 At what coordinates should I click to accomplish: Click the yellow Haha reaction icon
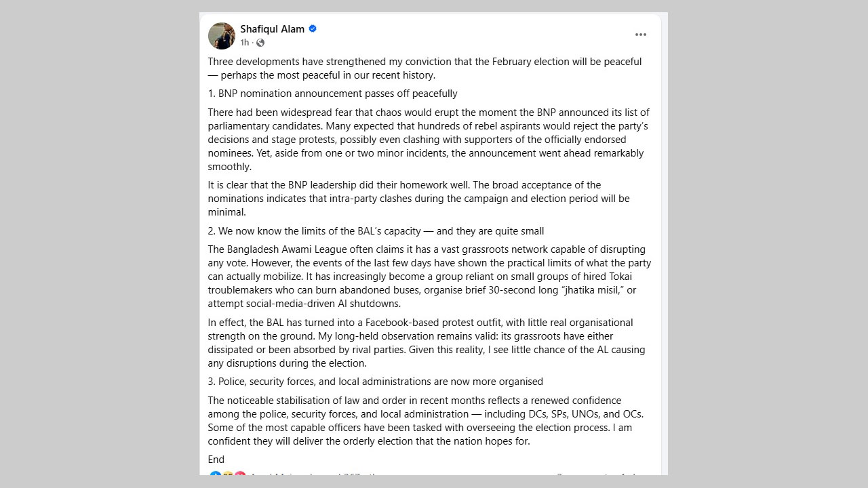tap(228, 476)
